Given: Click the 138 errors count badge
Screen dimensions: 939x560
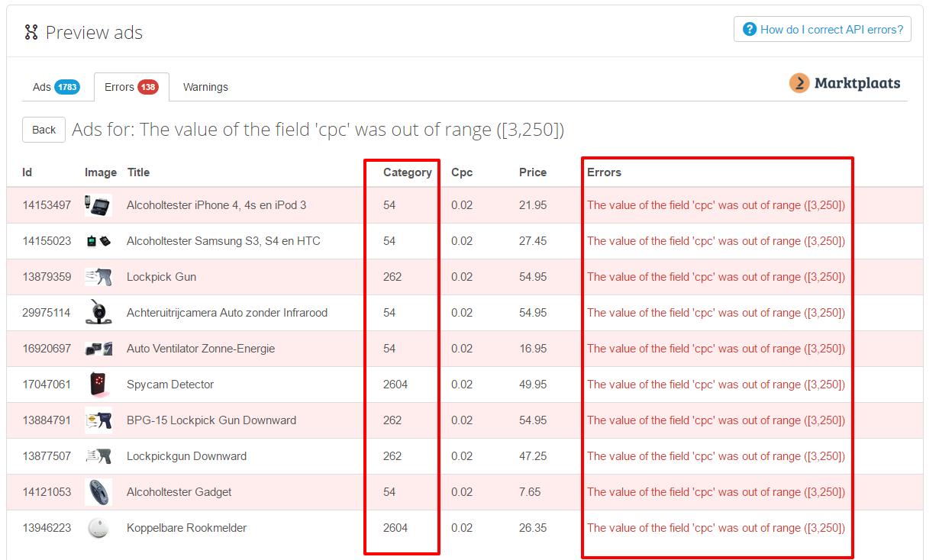Looking at the screenshot, I should (148, 87).
